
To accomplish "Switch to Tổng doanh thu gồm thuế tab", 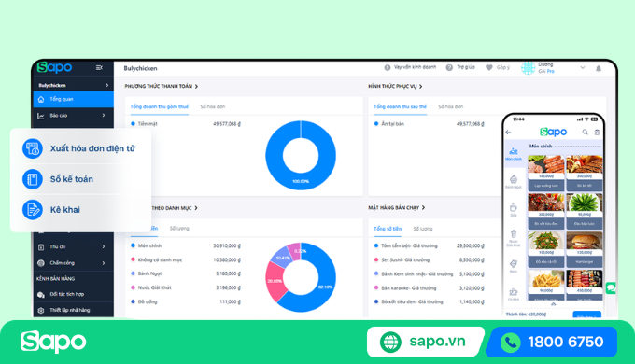I will [160, 107].
